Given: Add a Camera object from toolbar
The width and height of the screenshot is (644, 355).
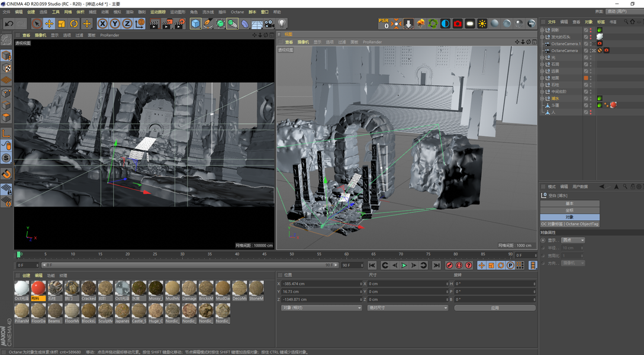Looking at the screenshot, I should click(x=269, y=24).
